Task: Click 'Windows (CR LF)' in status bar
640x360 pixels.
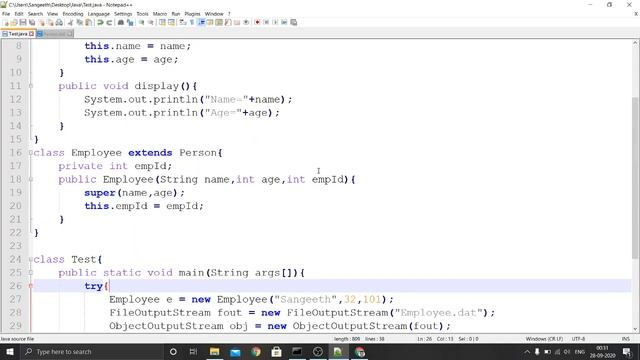Action: coord(544,339)
